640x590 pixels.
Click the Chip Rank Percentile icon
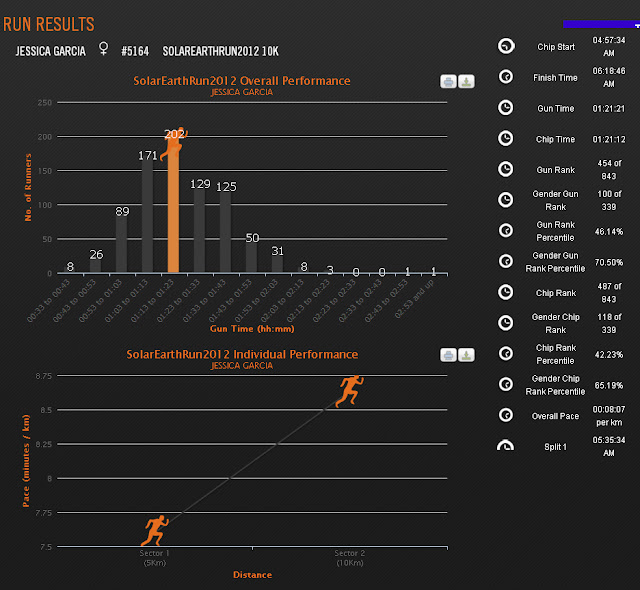[506, 353]
